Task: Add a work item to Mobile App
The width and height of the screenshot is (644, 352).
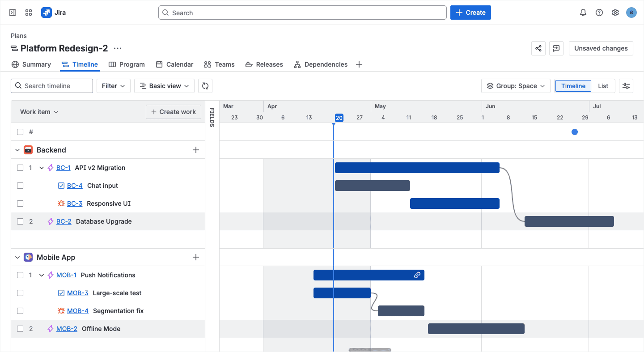Action: (196, 257)
